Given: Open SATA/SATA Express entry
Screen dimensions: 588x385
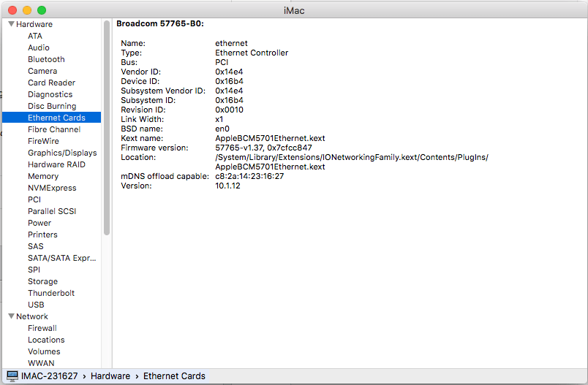Looking at the screenshot, I should (62, 258).
